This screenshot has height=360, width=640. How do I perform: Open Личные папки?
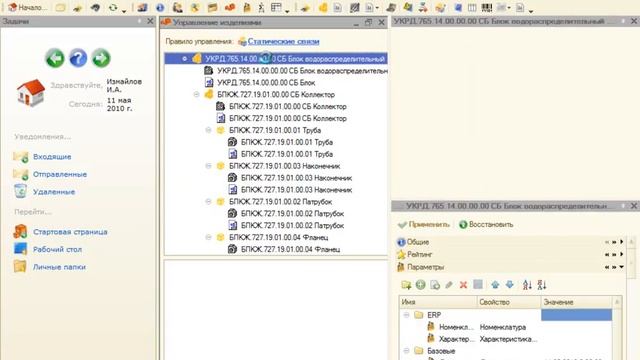click(59, 267)
